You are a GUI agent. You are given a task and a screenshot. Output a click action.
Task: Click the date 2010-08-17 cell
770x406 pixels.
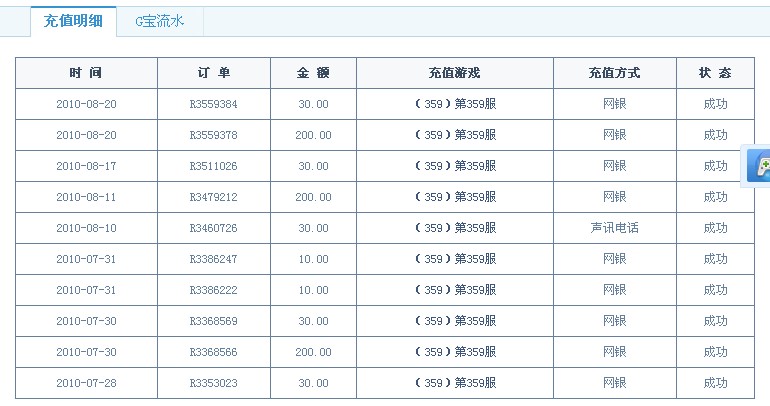[x=86, y=166]
